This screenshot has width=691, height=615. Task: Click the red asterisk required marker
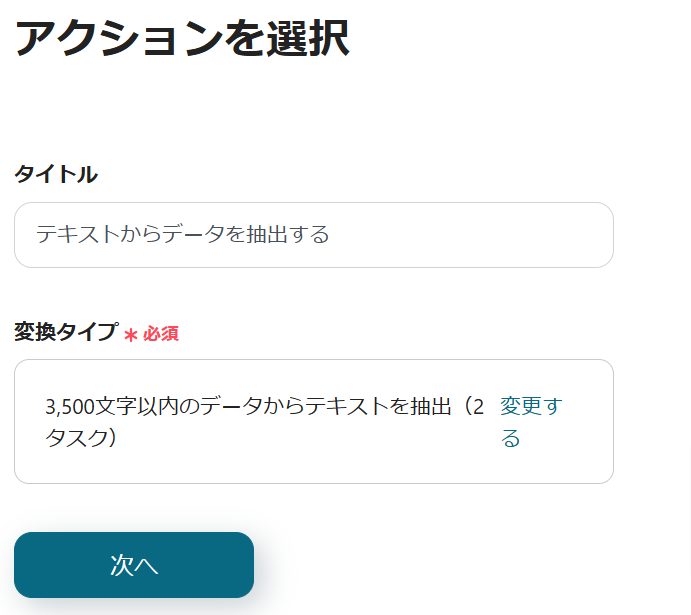(130, 335)
